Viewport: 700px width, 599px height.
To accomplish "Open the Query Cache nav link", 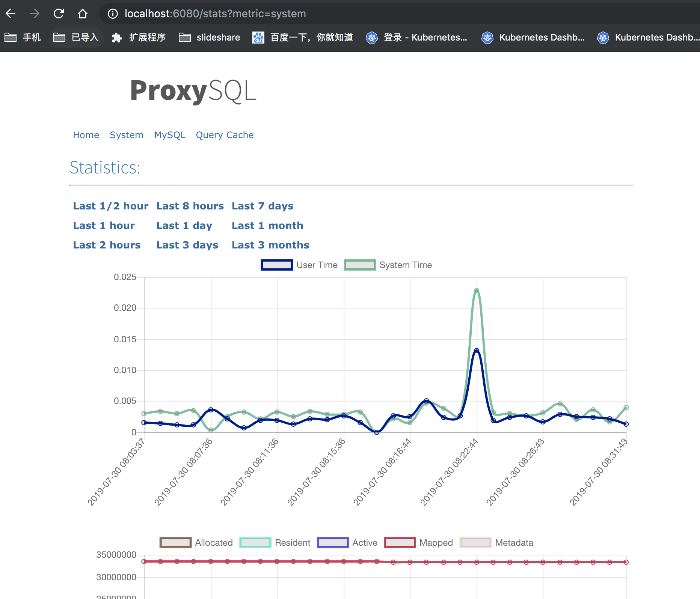I will [225, 135].
